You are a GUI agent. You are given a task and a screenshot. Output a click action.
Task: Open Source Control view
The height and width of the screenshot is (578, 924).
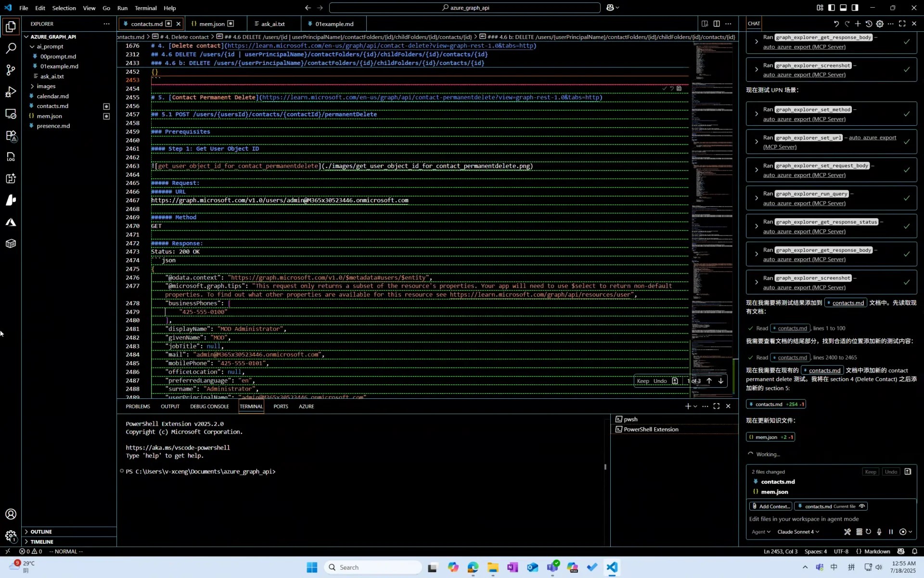11,70
